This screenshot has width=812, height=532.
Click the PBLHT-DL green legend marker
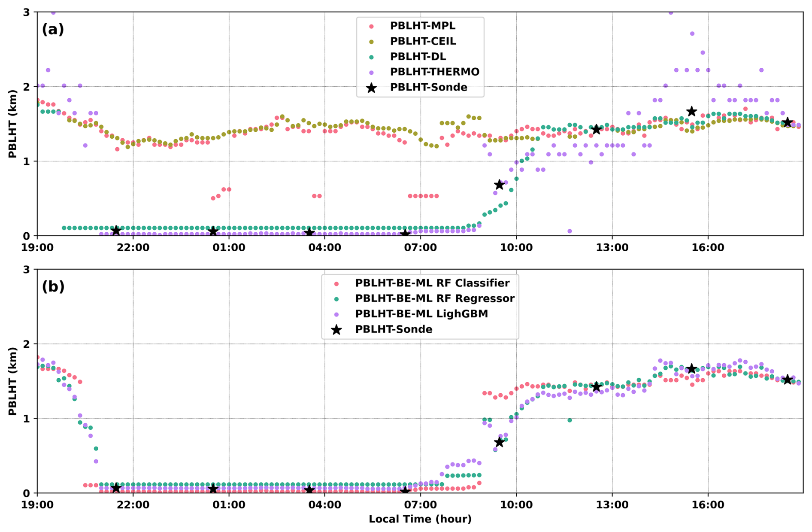click(371, 57)
